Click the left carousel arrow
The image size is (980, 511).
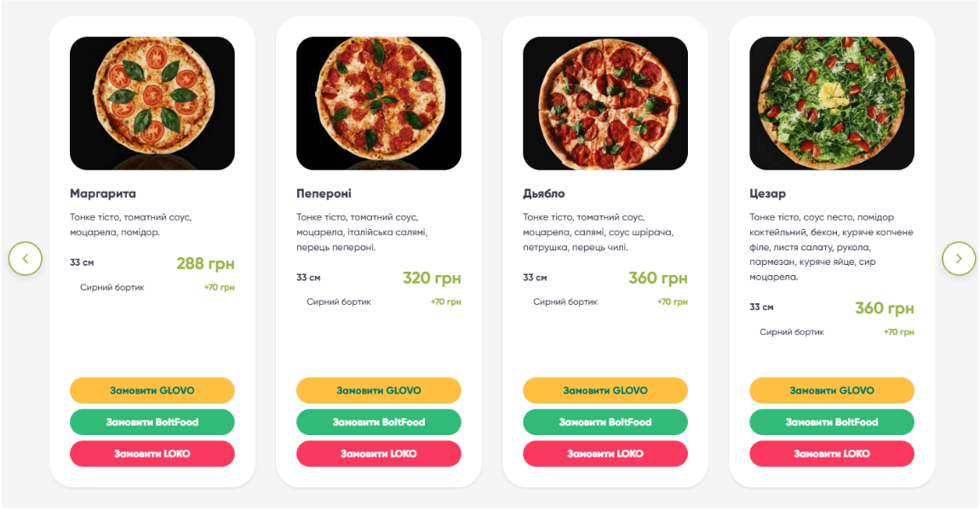[x=26, y=259]
